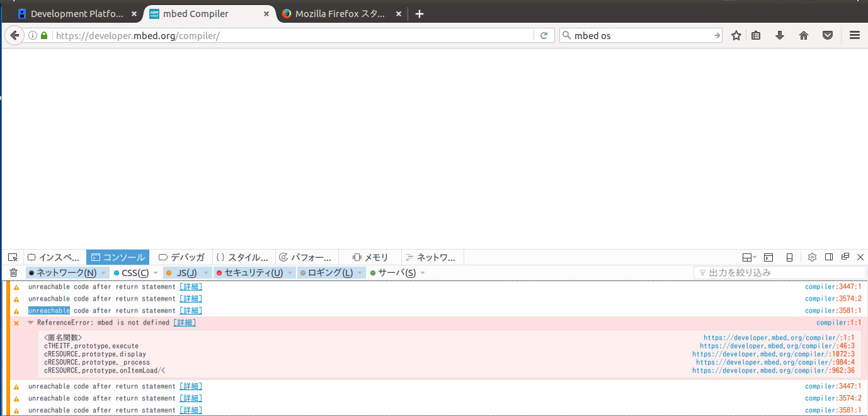Open dropdown arrow beside ロギング(L) filter

360,273
